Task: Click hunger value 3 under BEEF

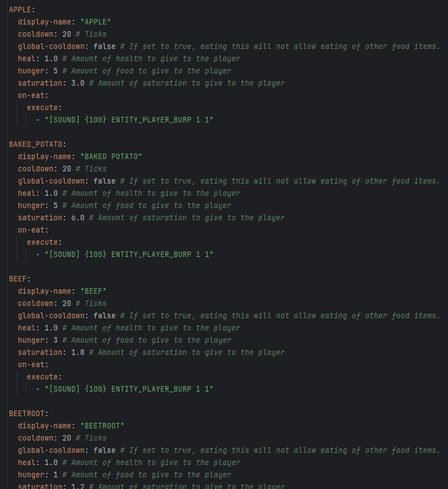Action: [x=56, y=340]
